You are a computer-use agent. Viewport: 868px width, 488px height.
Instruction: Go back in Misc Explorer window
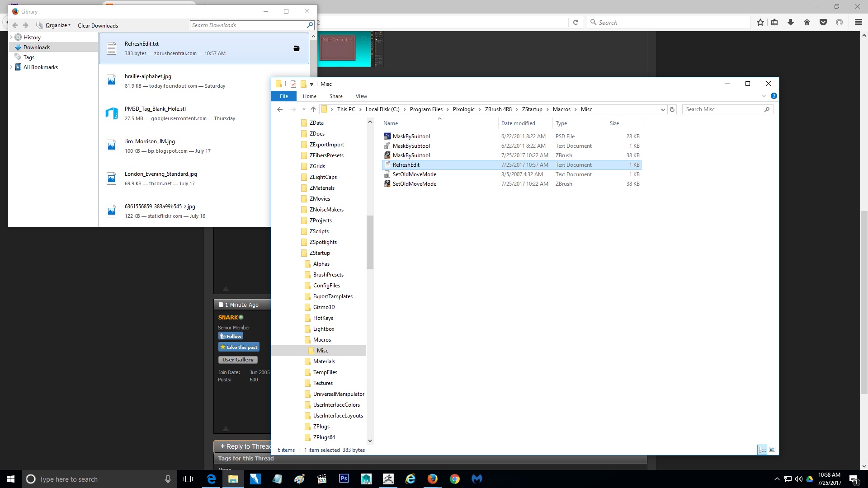point(280,109)
